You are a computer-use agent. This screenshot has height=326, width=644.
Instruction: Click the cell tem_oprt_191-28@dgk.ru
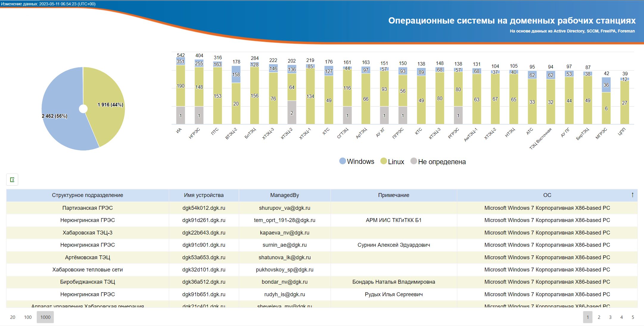[x=284, y=220]
